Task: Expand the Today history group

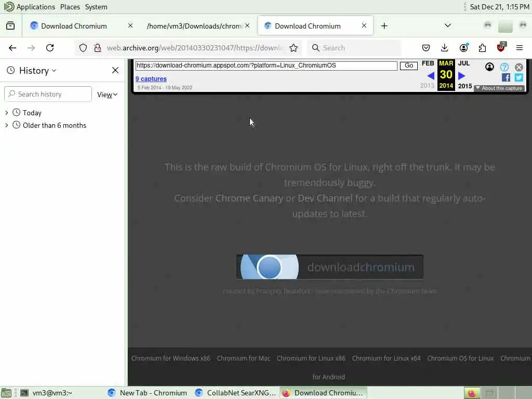Action: 6,113
